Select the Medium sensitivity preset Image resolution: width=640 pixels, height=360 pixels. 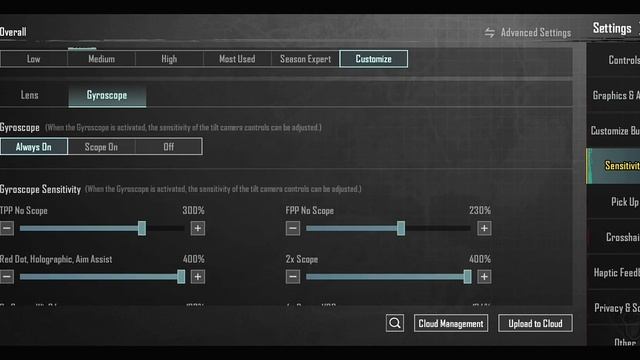[x=101, y=59]
